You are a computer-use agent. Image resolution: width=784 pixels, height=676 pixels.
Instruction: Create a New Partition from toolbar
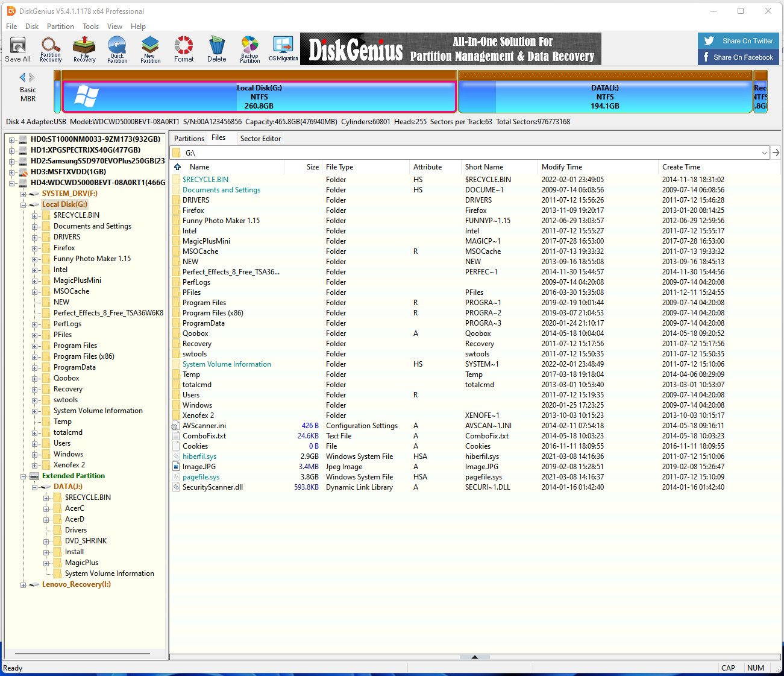(x=150, y=49)
